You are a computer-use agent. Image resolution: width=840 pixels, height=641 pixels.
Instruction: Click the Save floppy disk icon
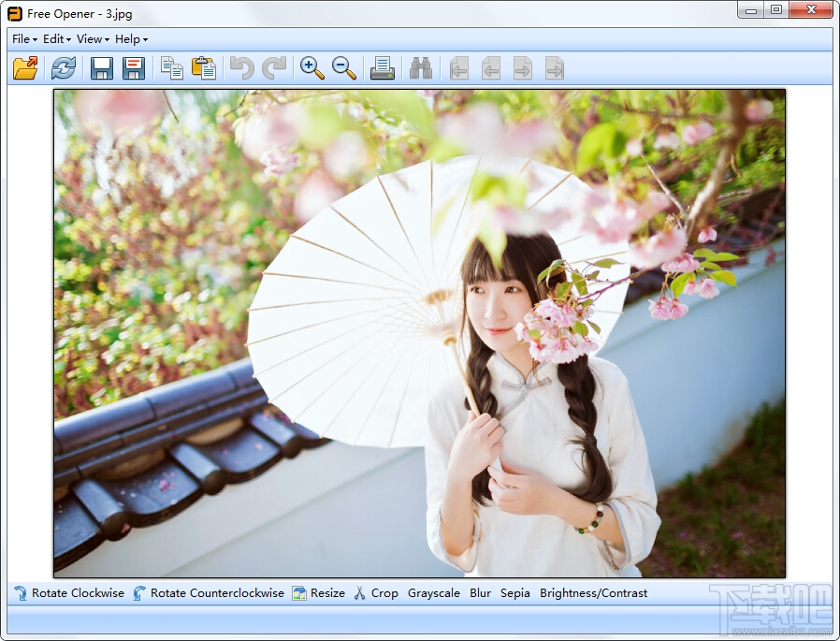[102, 68]
